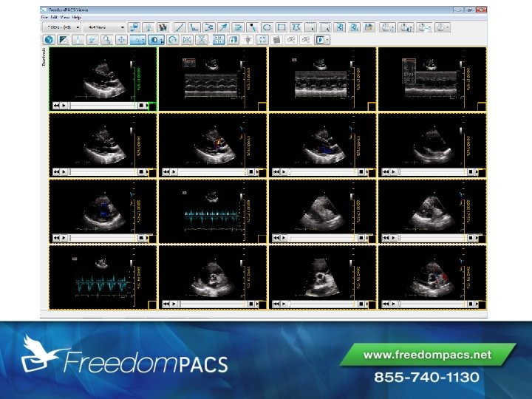
Task: Select the point probe tool
Action: click(x=253, y=27)
